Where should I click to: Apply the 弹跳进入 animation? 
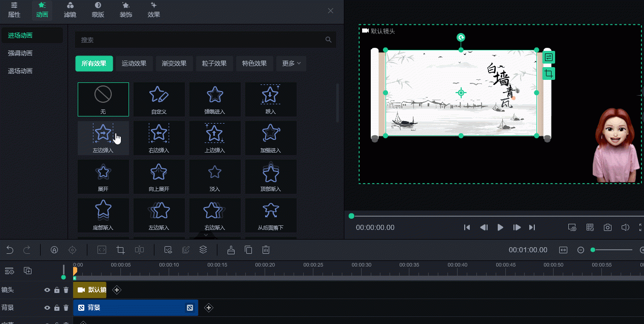point(215,99)
